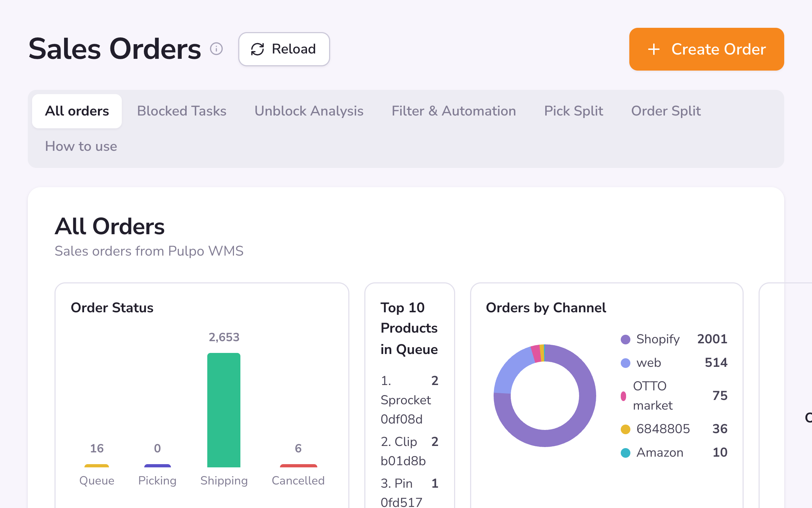The width and height of the screenshot is (812, 508).
Task: Reload the sales orders list
Action: pyautogui.click(x=284, y=49)
